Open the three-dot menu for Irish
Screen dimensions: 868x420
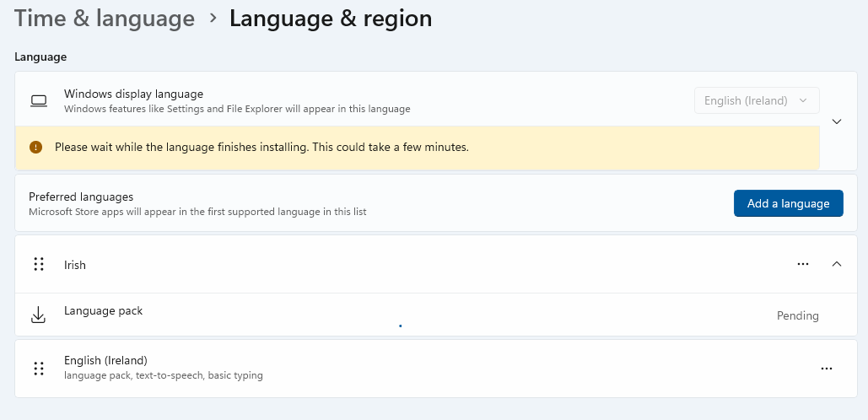(803, 264)
